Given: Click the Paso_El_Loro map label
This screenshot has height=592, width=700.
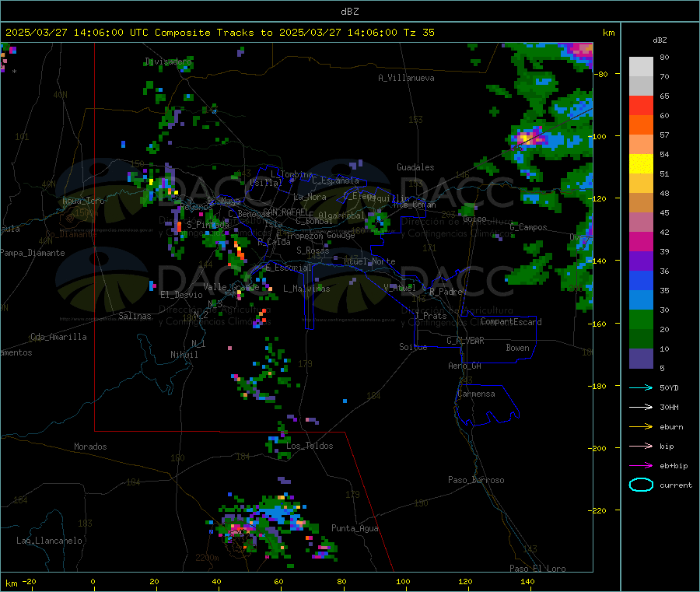Looking at the screenshot, I should pos(538,569).
